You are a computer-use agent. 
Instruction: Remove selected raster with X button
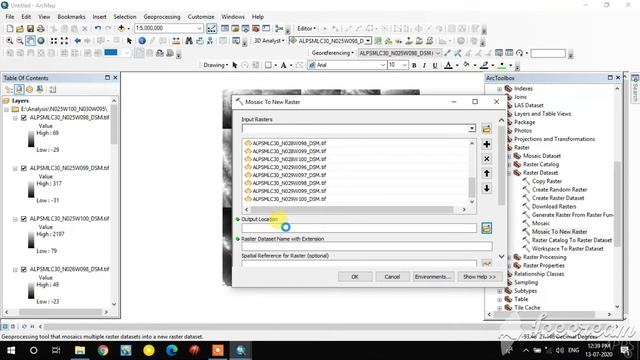486,159
